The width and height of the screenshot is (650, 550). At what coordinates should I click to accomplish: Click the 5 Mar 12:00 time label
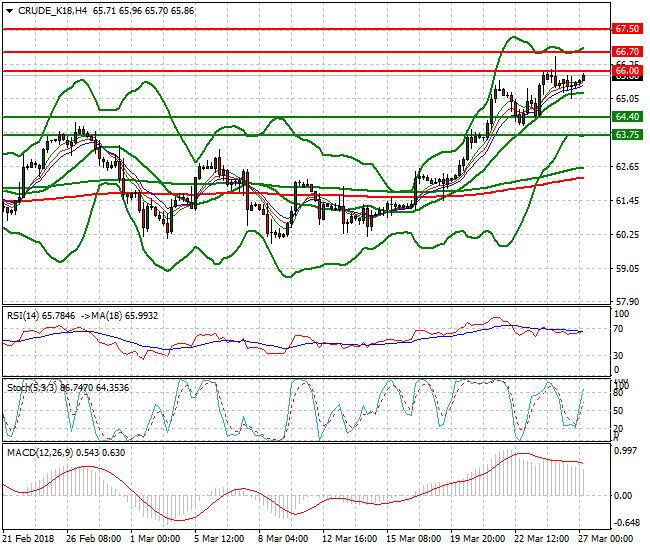219,539
